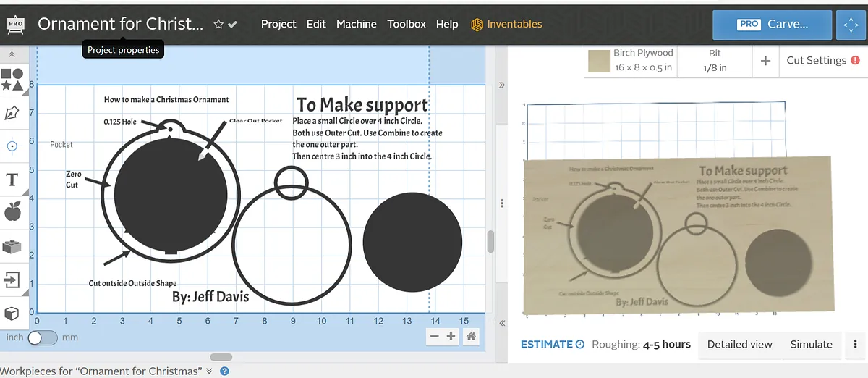Open the 3D box tool
This screenshot has height=378, width=868.
click(12, 313)
